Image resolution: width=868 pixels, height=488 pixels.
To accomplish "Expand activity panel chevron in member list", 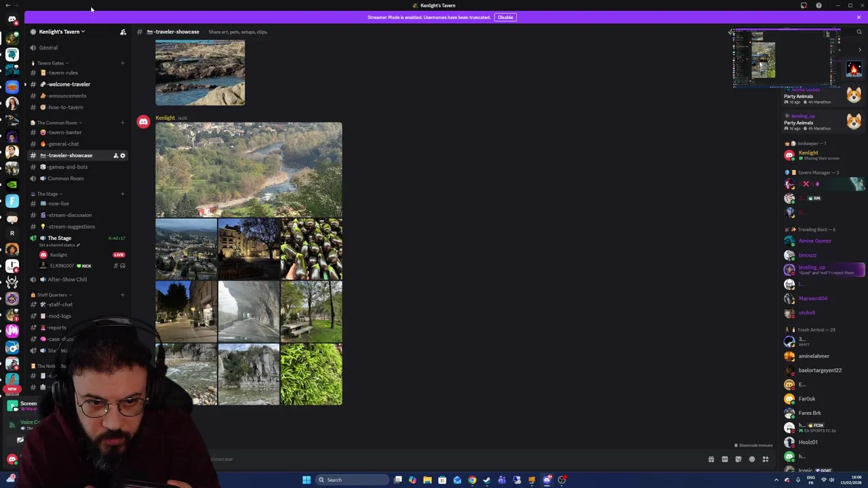I will [x=860, y=49].
